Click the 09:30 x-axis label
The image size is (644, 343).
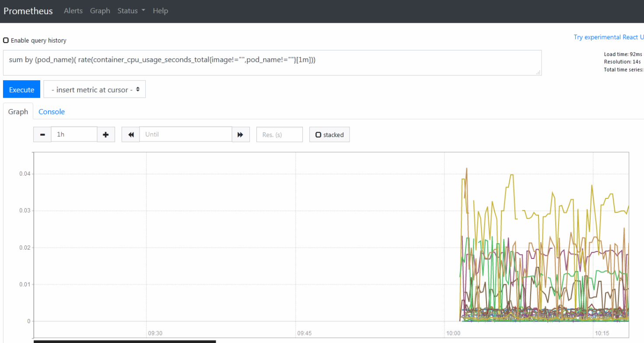[155, 333]
